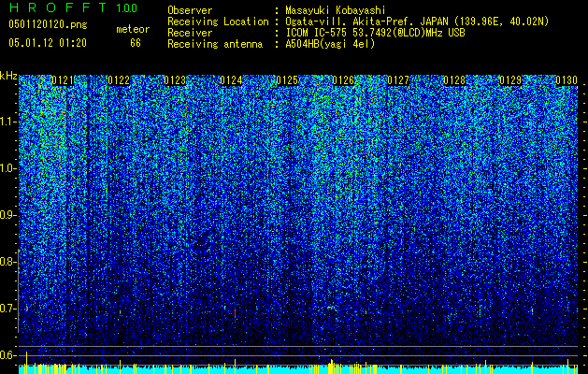Click the Receiver field label
Image resolution: width=588 pixels, height=374 pixels.
190,33
